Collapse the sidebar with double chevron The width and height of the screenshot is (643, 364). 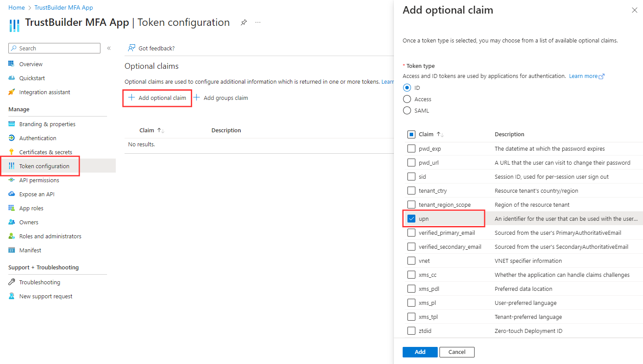click(109, 48)
